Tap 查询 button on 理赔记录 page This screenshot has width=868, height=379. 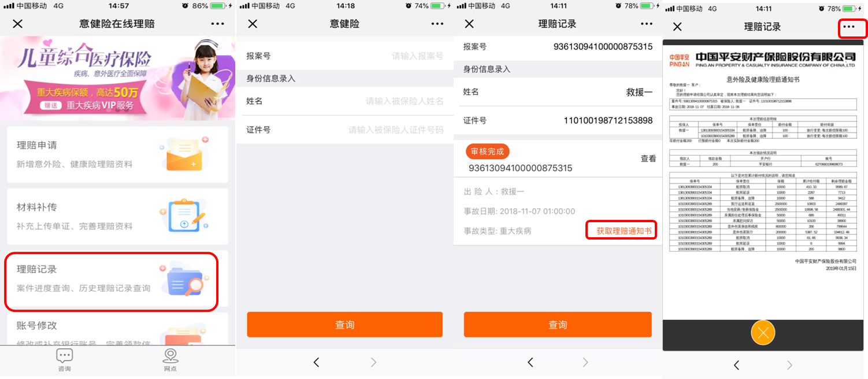pyautogui.click(x=558, y=325)
